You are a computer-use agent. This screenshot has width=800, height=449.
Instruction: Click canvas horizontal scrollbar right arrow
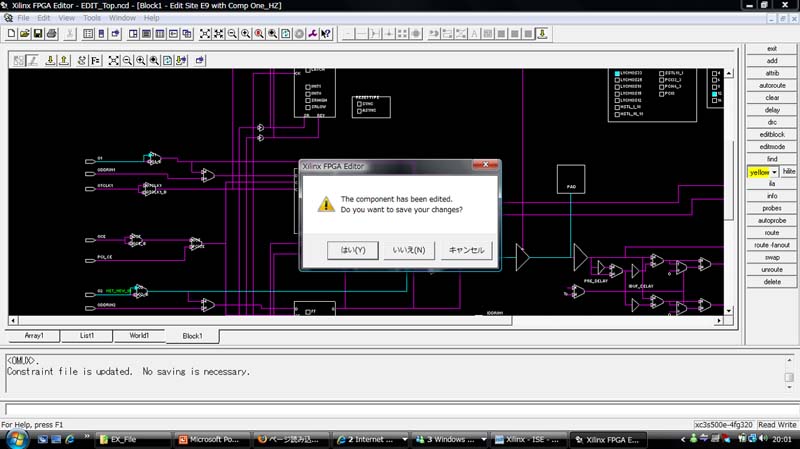(719, 320)
